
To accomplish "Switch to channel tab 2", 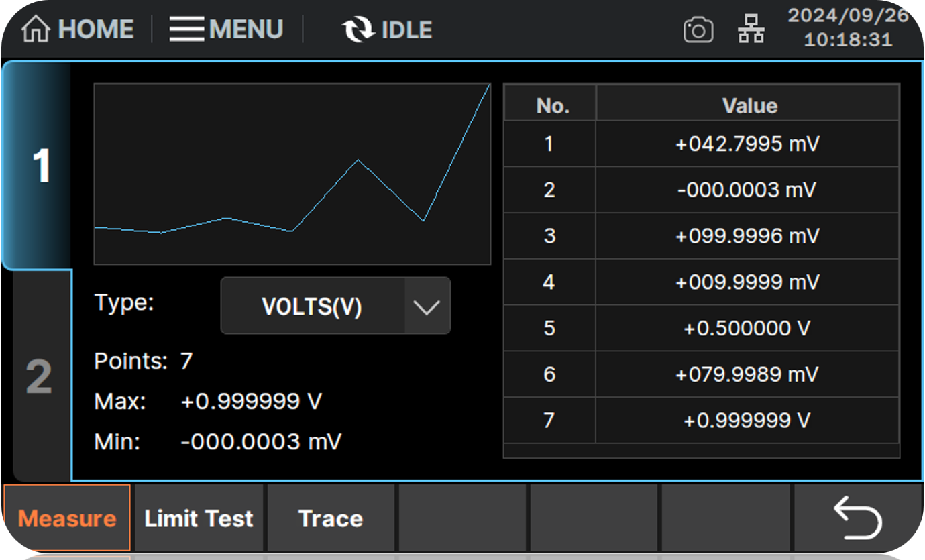I will pos(40,377).
